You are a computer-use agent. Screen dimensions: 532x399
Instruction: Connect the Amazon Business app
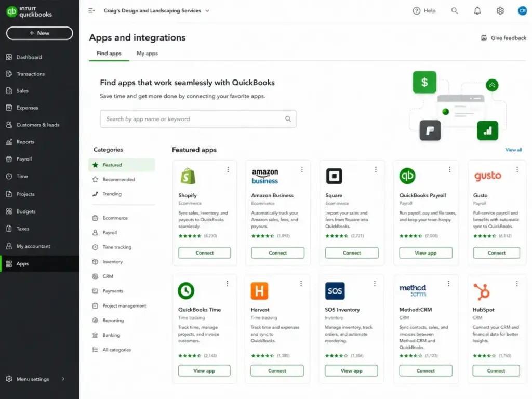click(x=277, y=253)
